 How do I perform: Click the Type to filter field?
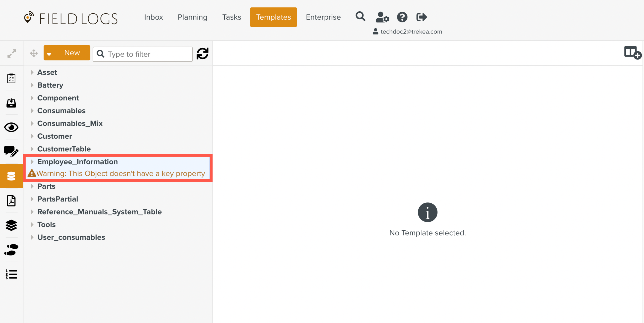148,54
